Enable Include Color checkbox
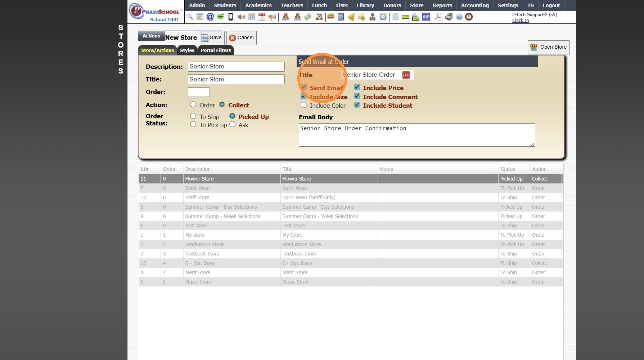The height and width of the screenshot is (360, 644). point(304,105)
